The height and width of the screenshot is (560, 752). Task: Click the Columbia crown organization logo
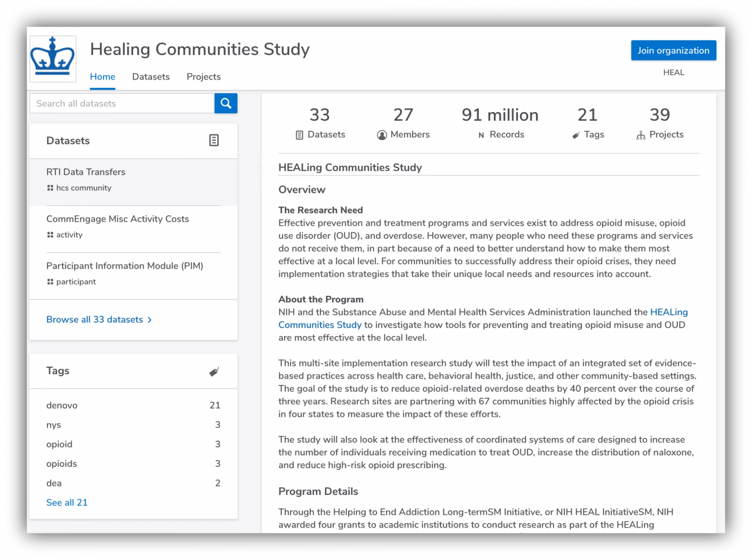(x=53, y=59)
